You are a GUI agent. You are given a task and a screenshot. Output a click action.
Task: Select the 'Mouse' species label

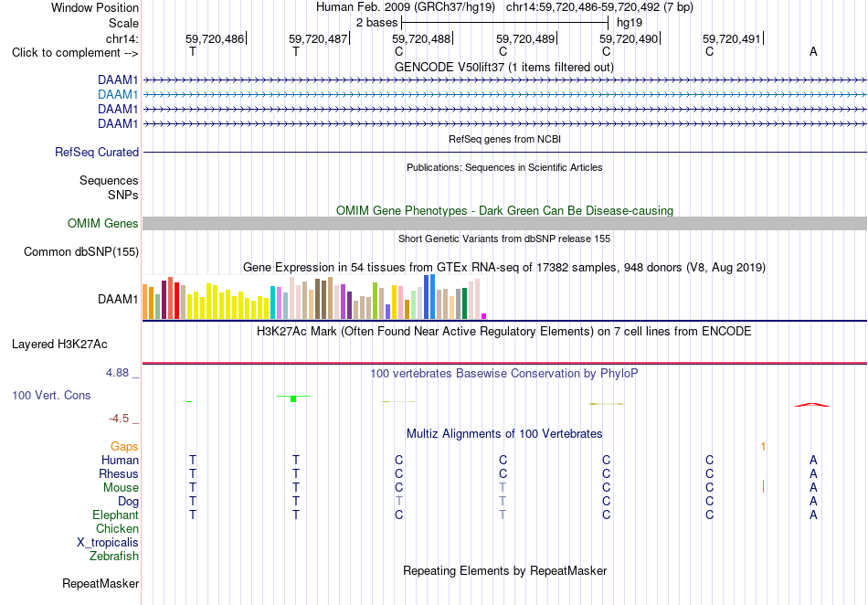(x=121, y=488)
